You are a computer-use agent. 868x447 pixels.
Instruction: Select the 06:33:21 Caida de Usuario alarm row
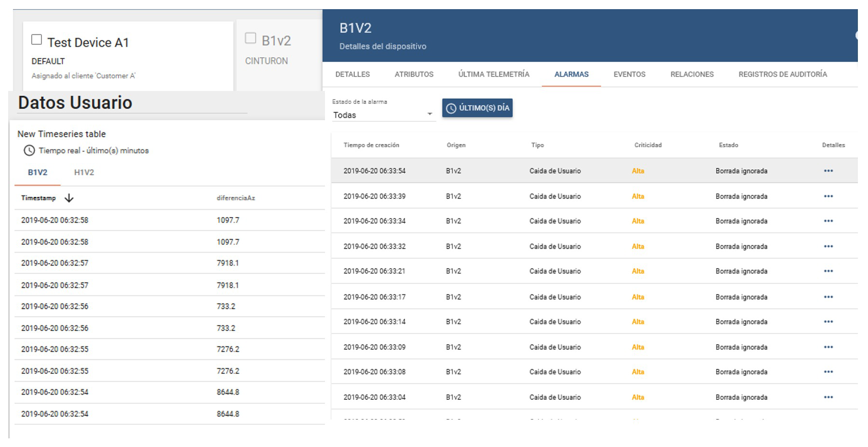point(555,271)
